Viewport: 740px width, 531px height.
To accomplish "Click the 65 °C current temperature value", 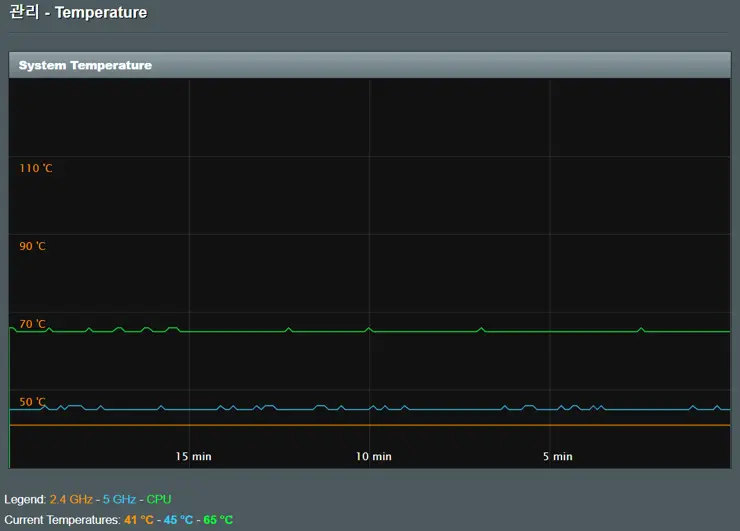I will [218, 520].
